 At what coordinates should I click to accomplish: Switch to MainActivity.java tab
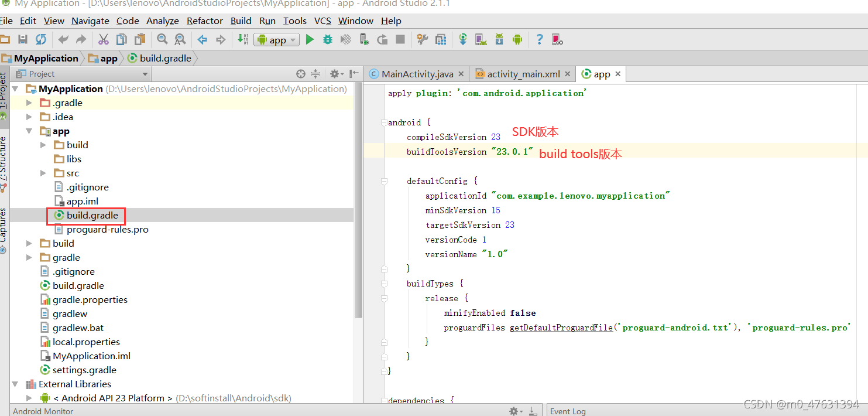(x=417, y=74)
